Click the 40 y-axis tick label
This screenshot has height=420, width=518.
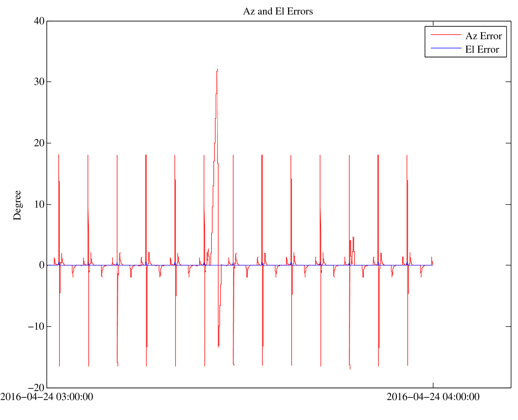[x=39, y=21]
